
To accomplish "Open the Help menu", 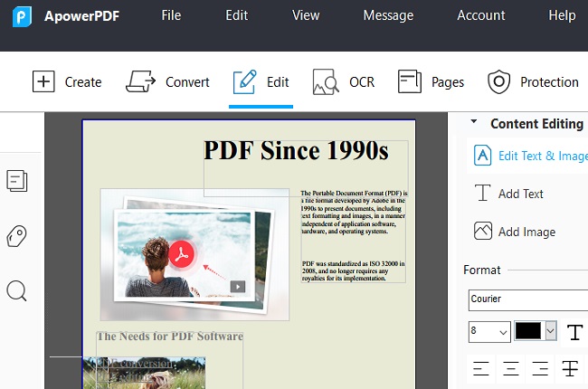I will pos(562,15).
